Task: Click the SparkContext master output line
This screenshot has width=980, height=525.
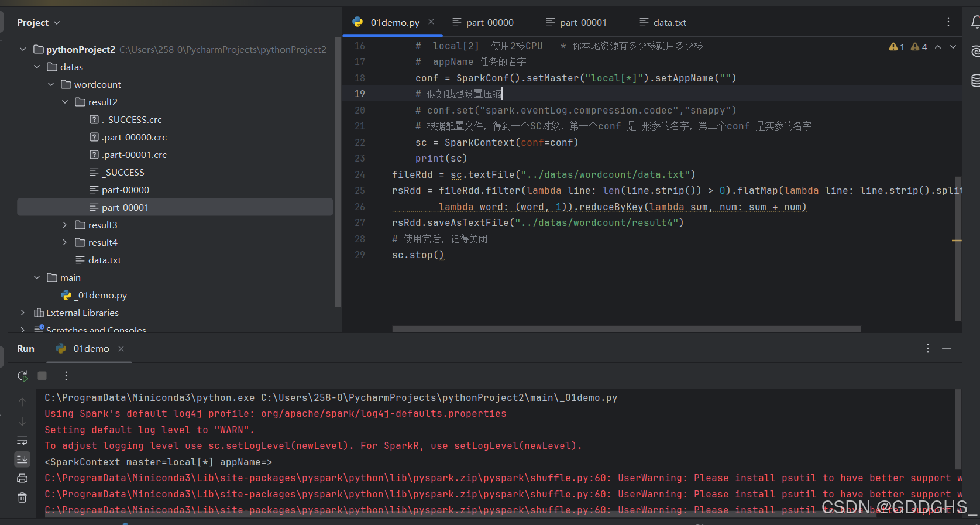Action: click(159, 462)
